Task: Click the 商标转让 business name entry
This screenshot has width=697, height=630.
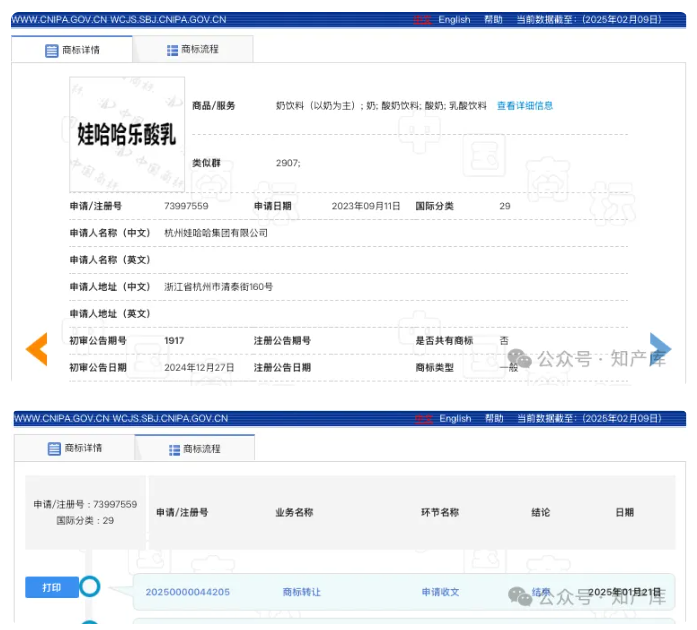Action: click(x=302, y=592)
